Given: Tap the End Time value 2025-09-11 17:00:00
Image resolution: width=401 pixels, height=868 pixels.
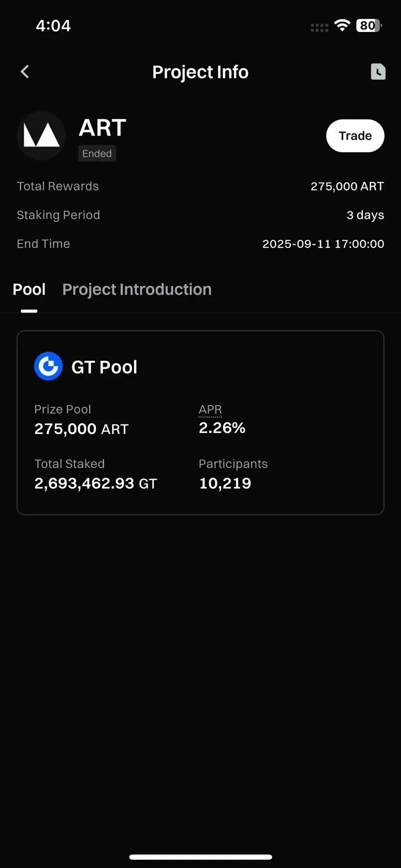Looking at the screenshot, I should pyautogui.click(x=323, y=244).
